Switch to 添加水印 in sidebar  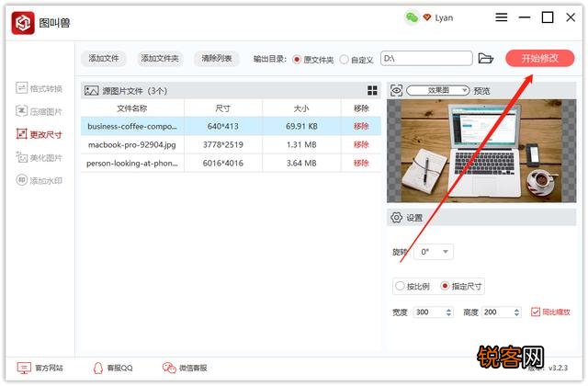coord(39,180)
